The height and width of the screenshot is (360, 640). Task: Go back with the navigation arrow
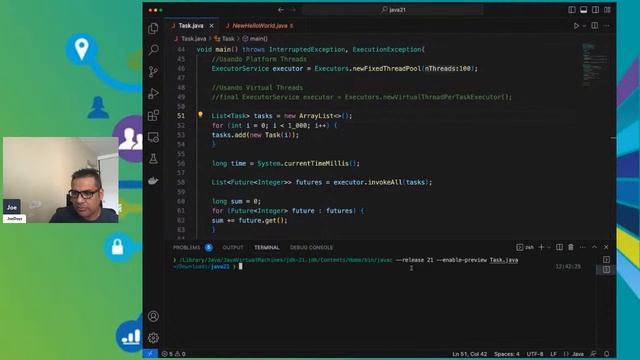[281, 10]
